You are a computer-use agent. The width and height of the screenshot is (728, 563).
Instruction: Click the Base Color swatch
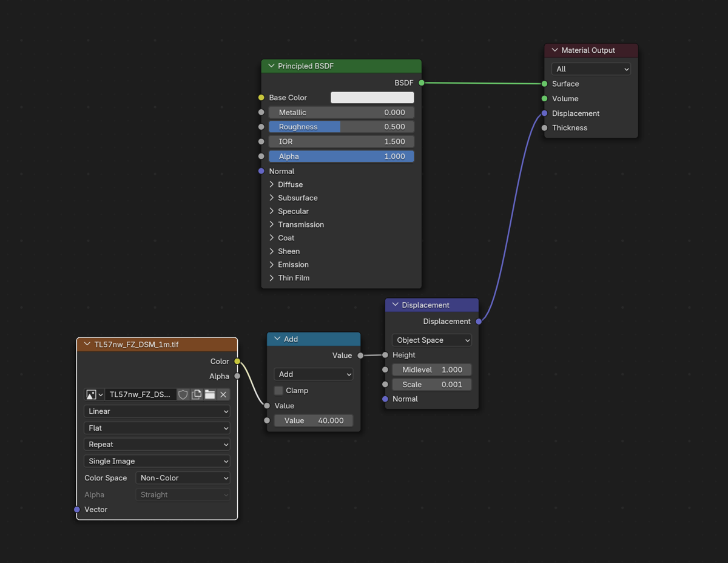pyautogui.click(x=372, y=98)
